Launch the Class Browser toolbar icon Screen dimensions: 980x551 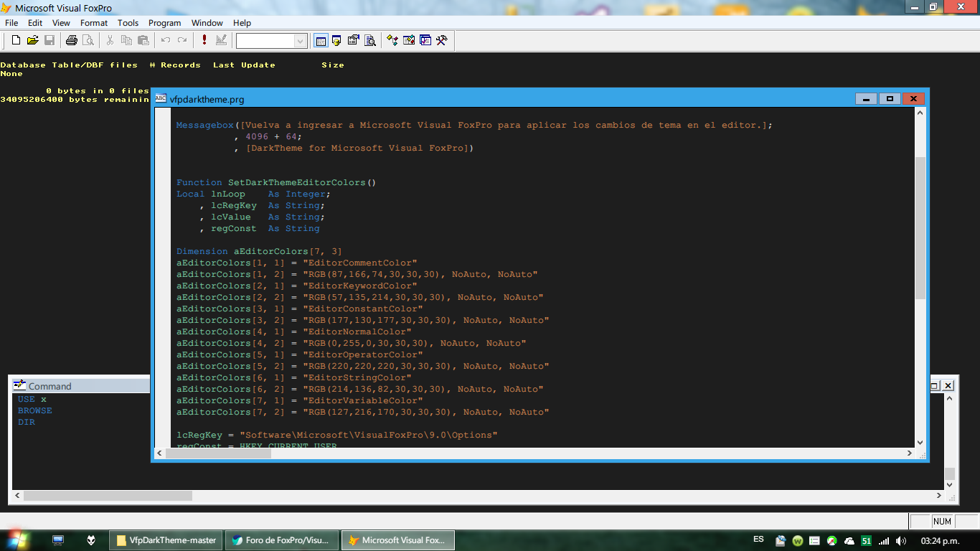point(392,41)
